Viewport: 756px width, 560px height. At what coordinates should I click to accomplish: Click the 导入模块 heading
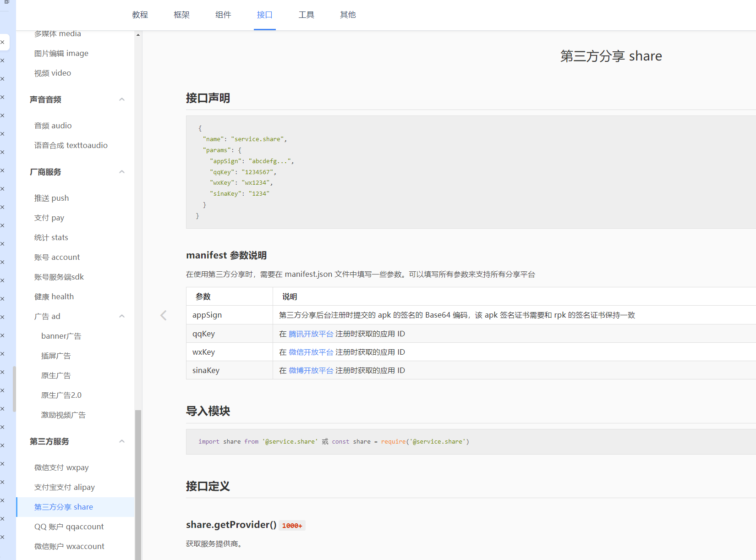click(x=208, y=411)
